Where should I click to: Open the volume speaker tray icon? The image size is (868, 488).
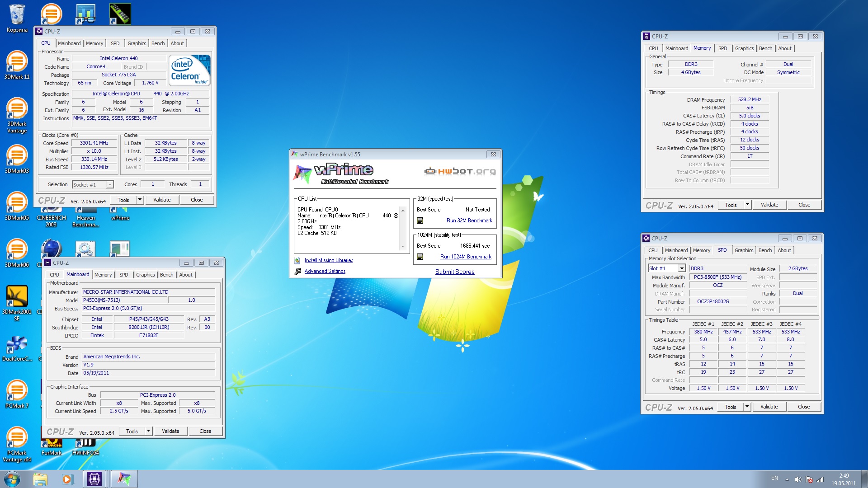[x=798, y=479]
